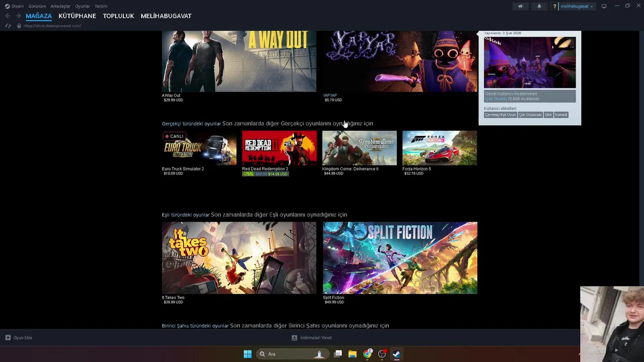
Task: Open the Windows Start menu
Action: pos(248,354)
